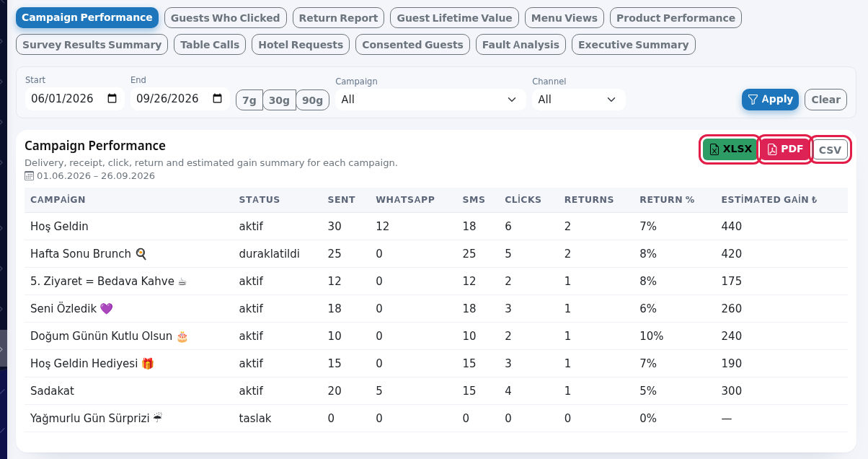Image resolution: width=868 pixels, height=459 pixels.
Task: Open the Campaign dropdown
Action: pyautogui.click(x=430, y=100)
